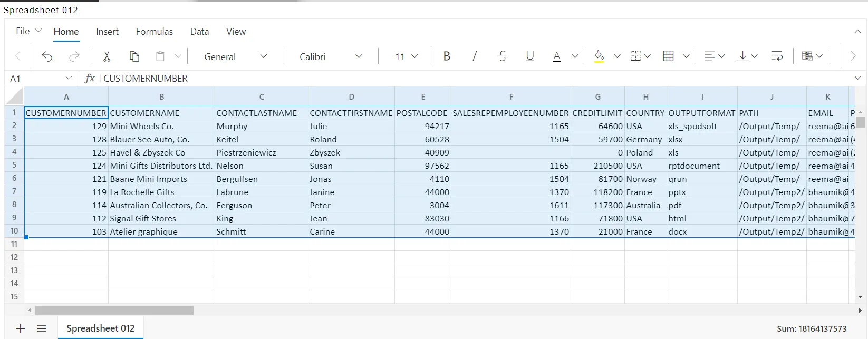Viewport: 868px width, 339px height.
Task: Expand the font size 11 dropdown
Action: point(406,56)
